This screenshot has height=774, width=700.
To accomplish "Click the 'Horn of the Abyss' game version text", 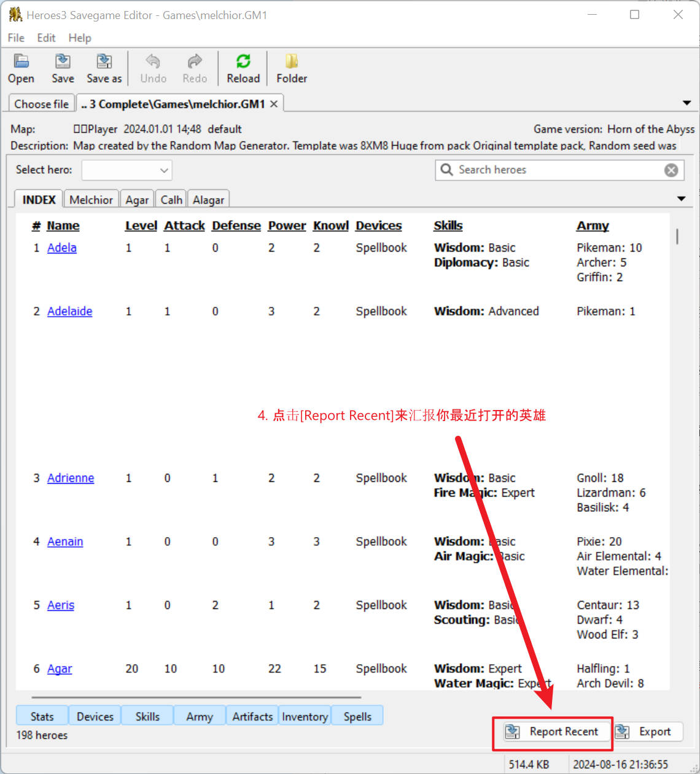I will click(651, 130).
